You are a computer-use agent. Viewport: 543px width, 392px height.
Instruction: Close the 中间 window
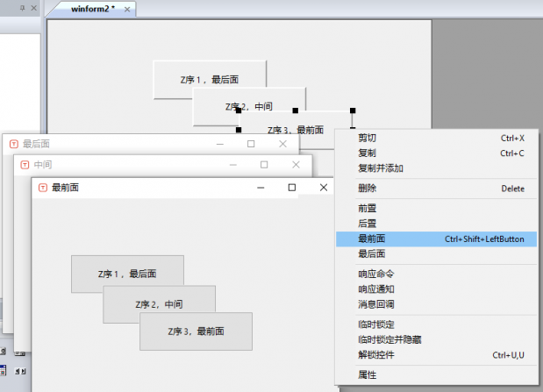(296, 165)
